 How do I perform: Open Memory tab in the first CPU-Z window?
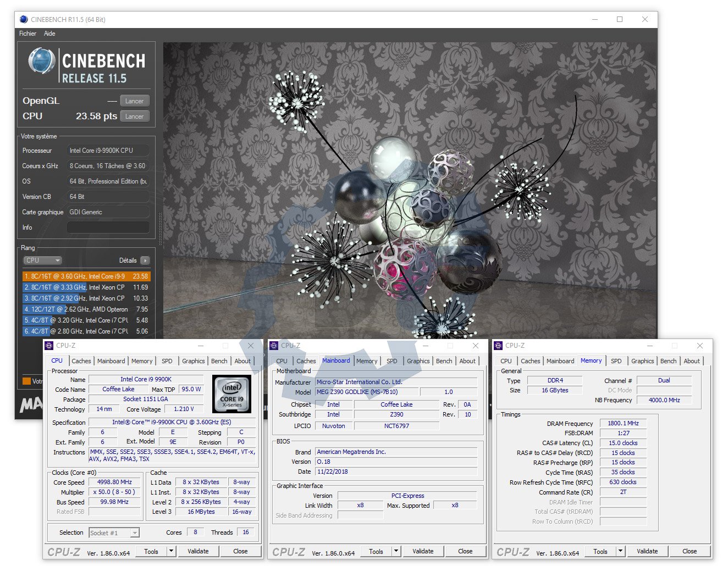142,361
